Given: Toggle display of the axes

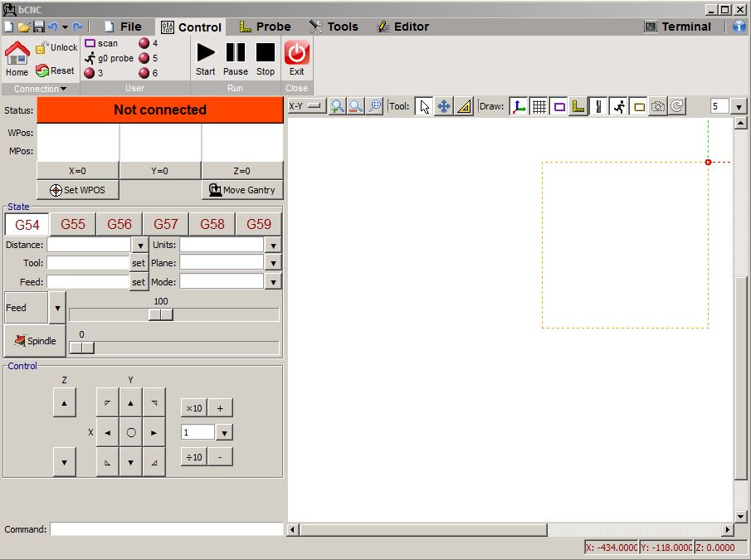Looking at the screenshot, I should pos(519,106).
